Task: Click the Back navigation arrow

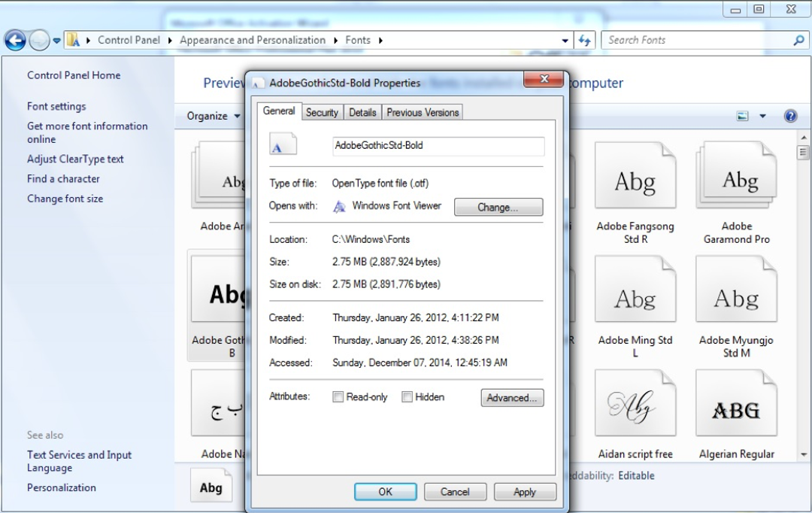Action: coord(15,40)
